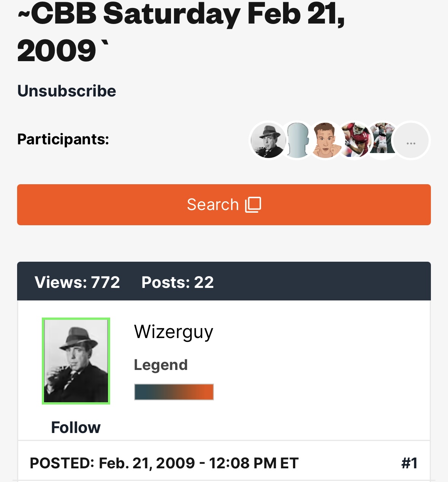The width and height of the screenshot is (448, 482).
Task: Open Wizerguy's green-bordered profile picture
Action: point(76,361)
